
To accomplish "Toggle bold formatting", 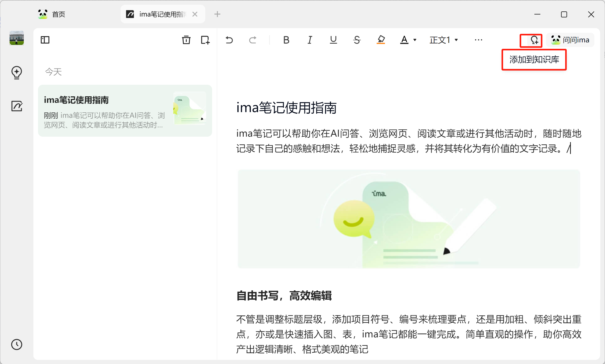I will (x=286, y=40).
